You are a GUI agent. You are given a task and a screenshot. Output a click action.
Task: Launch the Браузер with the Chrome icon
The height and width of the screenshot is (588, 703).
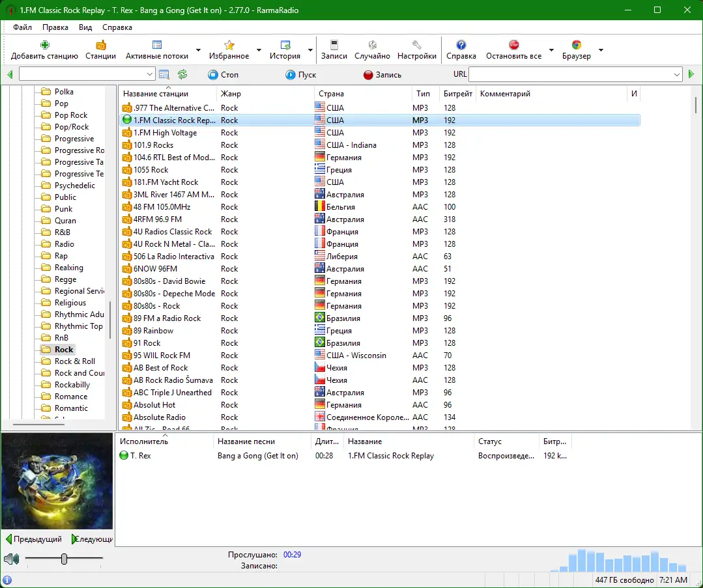point(575,46)
